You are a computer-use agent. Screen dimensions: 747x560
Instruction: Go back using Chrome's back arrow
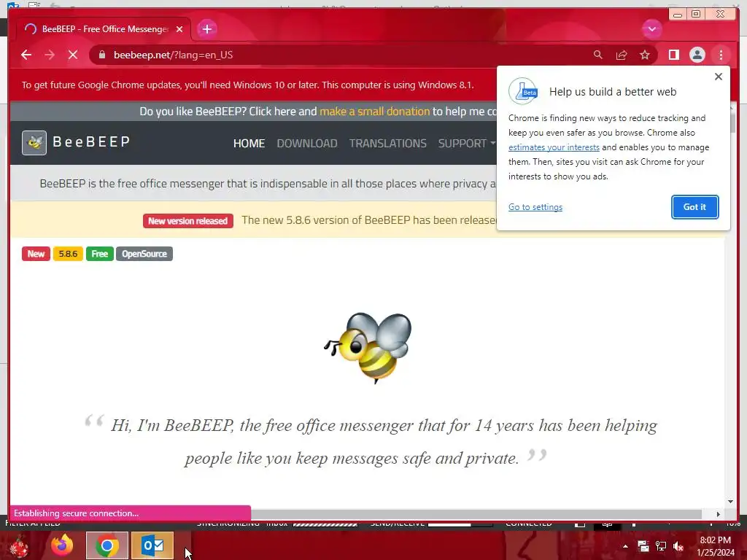[x=26, y=55]
